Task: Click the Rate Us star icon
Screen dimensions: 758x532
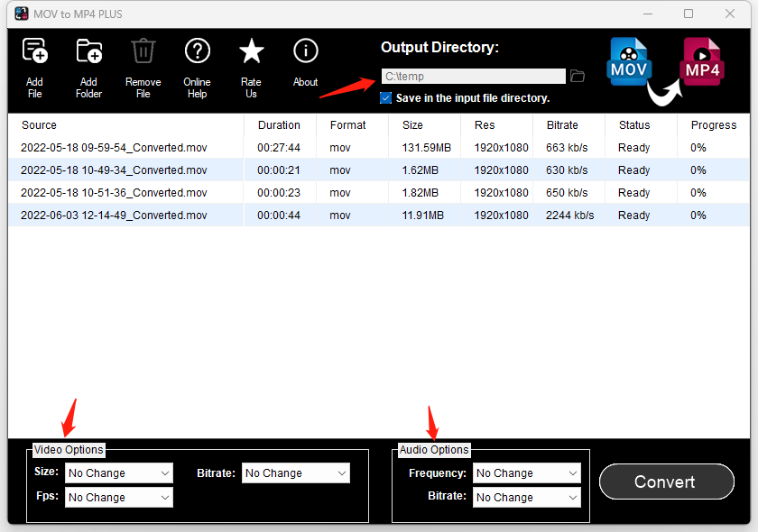Action: point(251,51)
